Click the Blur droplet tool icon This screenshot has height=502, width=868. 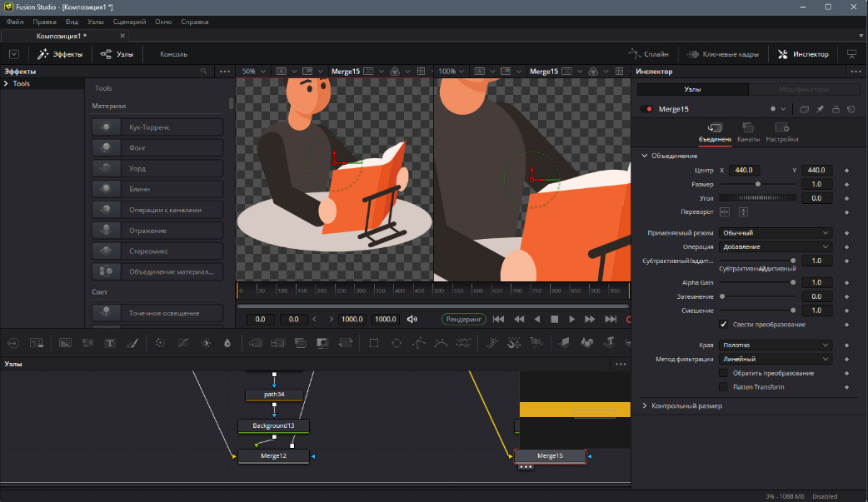[227, 342]
